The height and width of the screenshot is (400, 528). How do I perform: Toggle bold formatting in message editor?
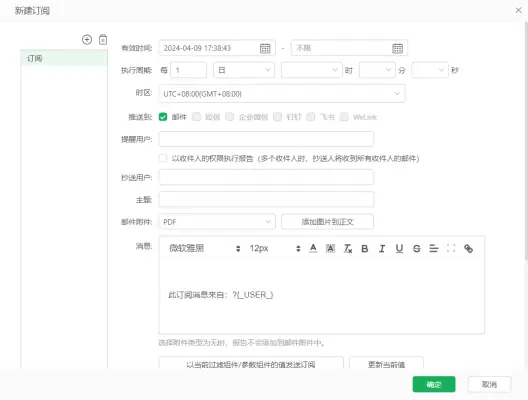tap(364, 248)
